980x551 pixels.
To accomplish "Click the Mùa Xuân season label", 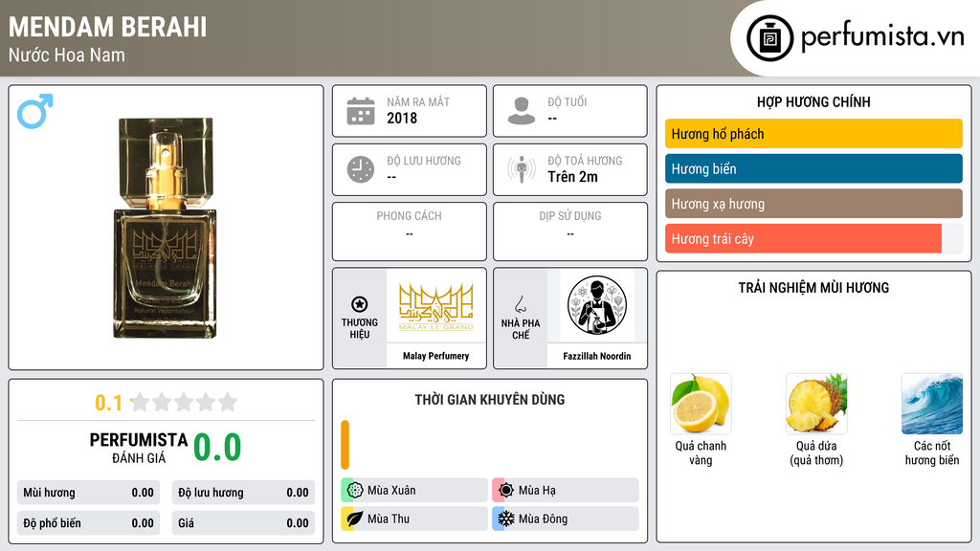I will coord(391,491).
